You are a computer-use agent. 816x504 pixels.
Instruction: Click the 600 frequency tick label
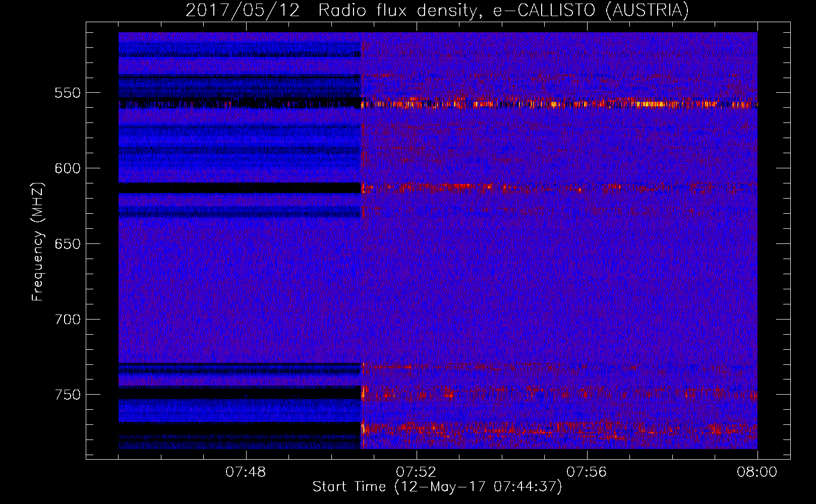[68, 168]
